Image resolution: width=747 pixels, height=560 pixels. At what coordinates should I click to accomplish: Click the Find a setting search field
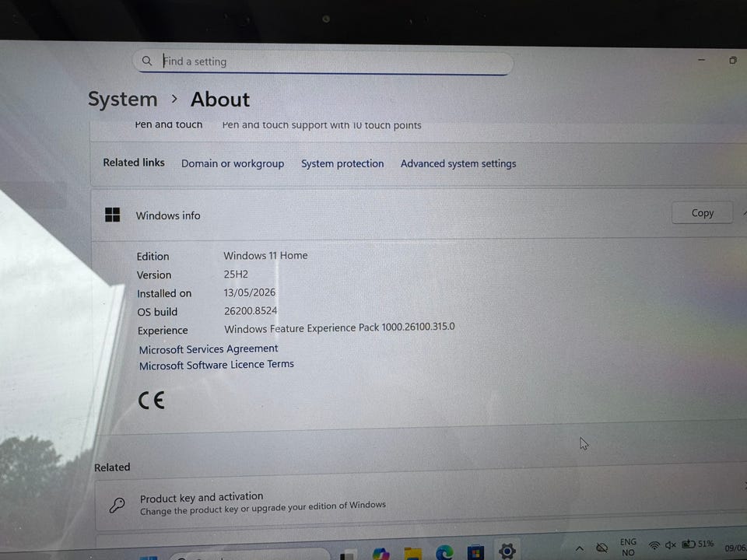pyautogui.click(x=322, y=62)
